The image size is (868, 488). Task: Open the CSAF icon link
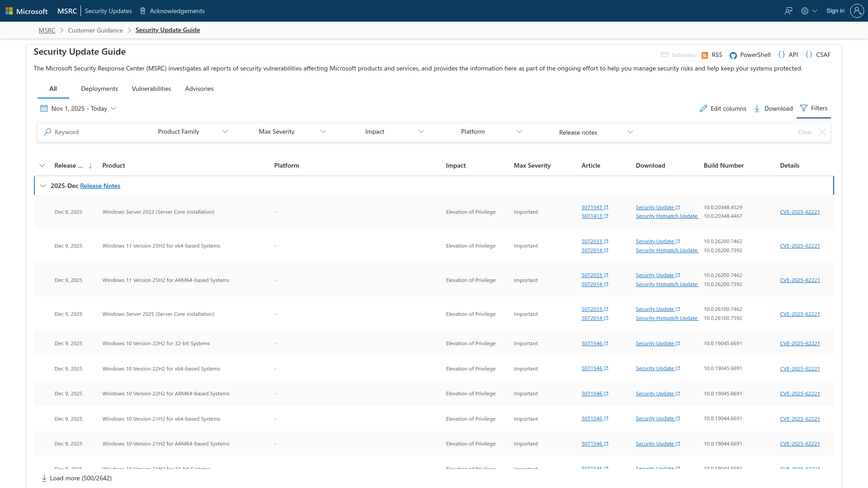[x=810, y=54]
